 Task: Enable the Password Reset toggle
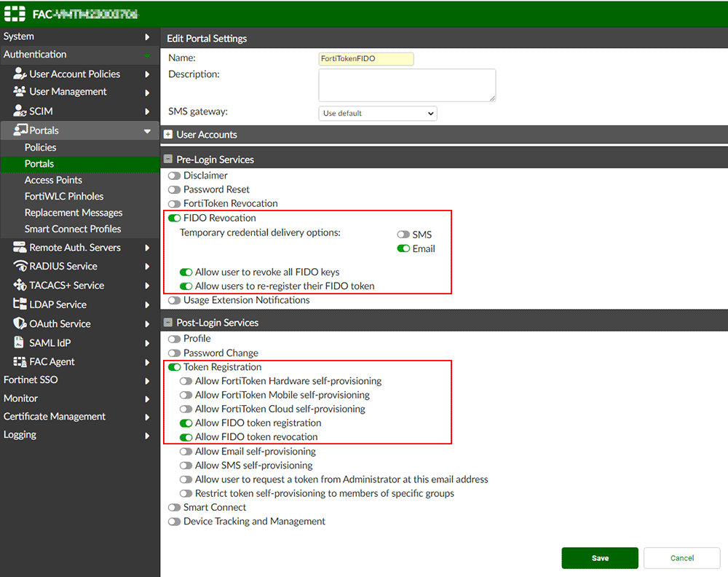174,189
